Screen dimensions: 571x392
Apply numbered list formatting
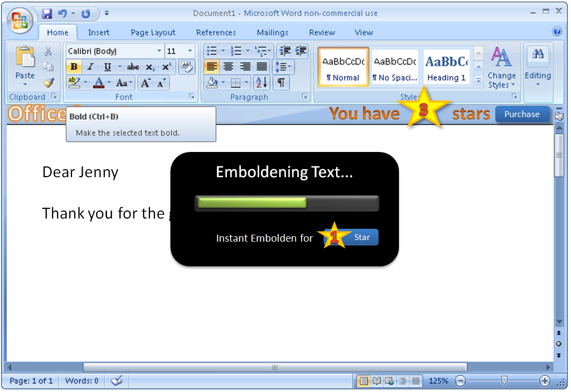(236, 51)
